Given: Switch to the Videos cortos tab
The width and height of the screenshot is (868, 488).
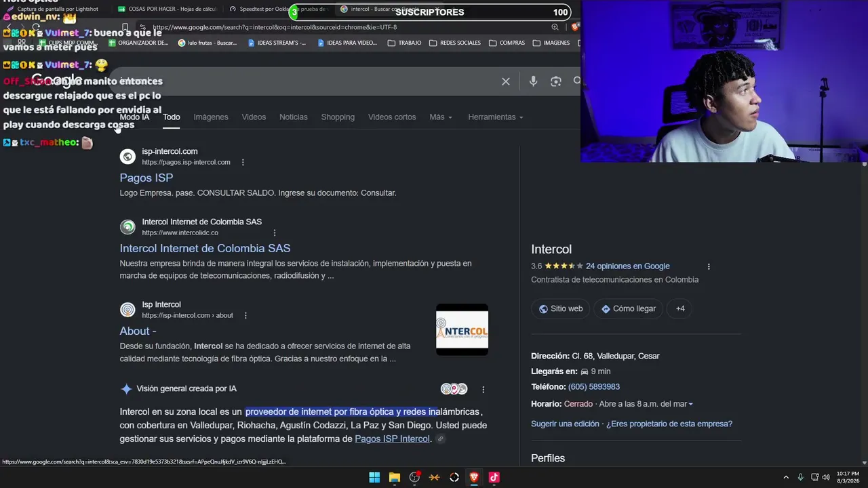Looking at the screenshot, I should 392,117.
